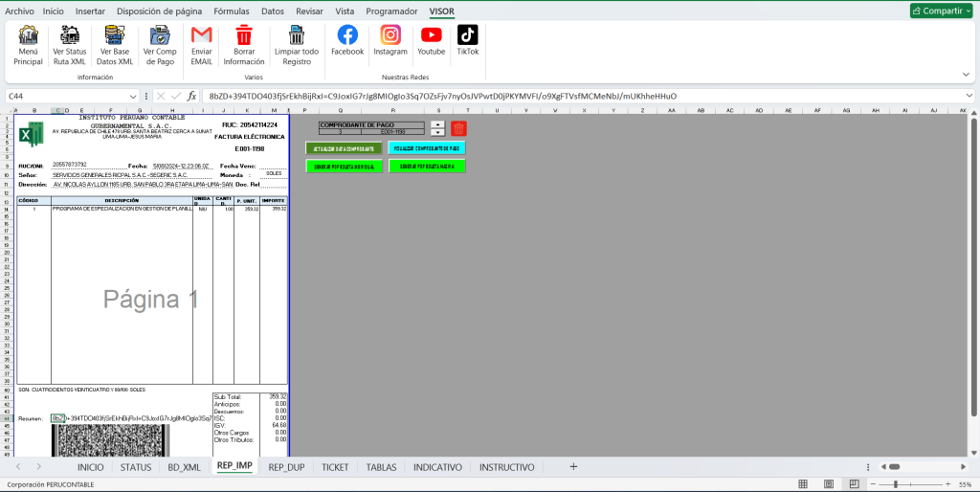Switch to the INDICATIVO sheet tab
980x492 pixels.
click(437, 467)
